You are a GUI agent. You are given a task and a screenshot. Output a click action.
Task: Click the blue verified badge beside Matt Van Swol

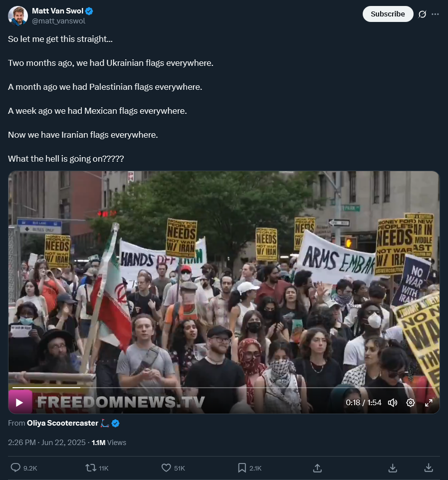click(x=89, y=11)
